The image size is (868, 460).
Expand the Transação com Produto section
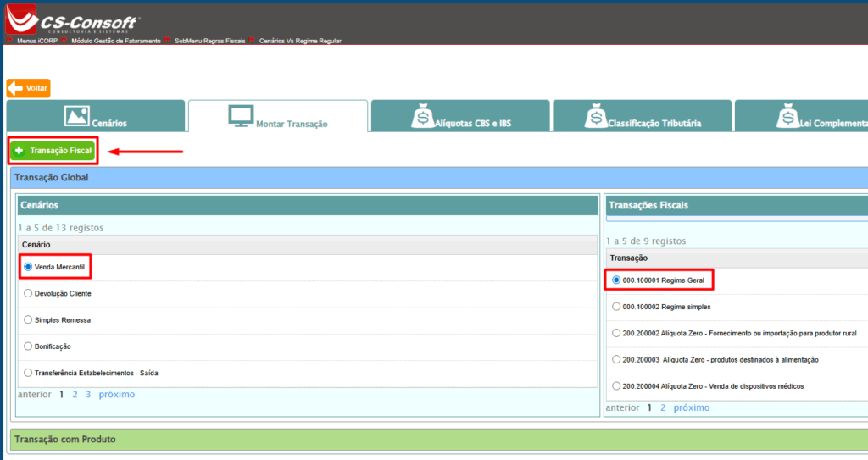click(64, 439)
